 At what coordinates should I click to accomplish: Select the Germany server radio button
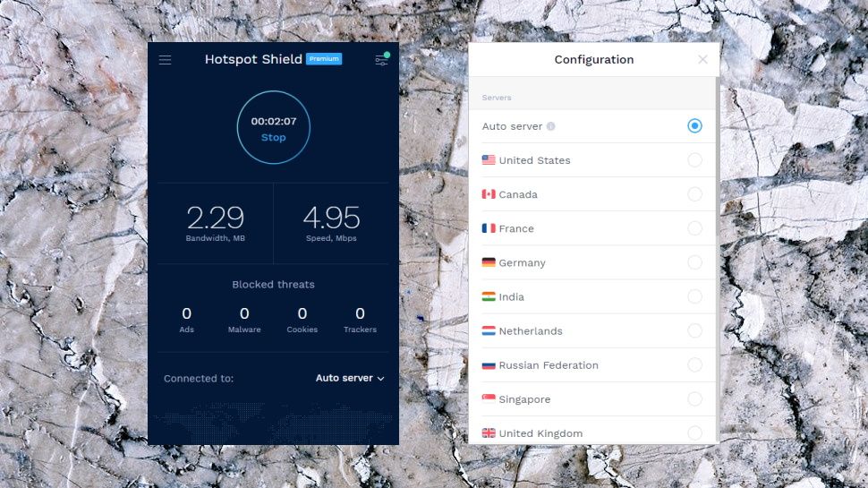point(694,262)
